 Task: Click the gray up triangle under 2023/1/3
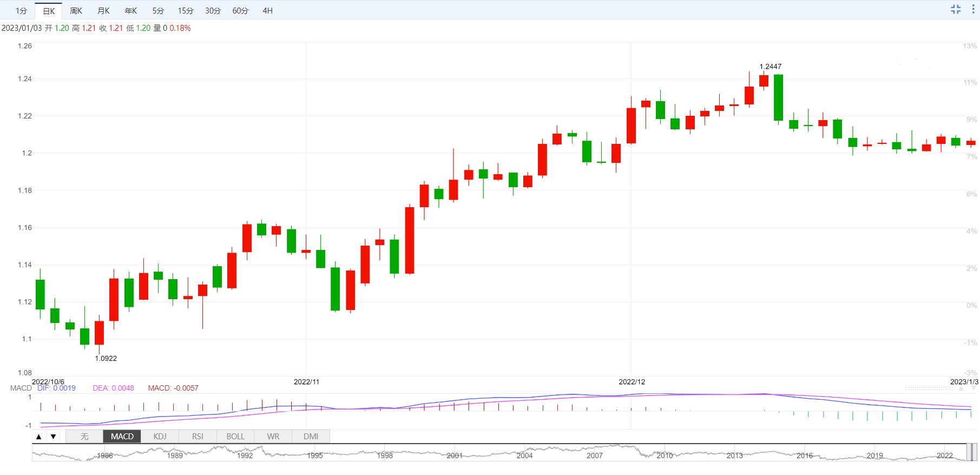tap(961, 388)
